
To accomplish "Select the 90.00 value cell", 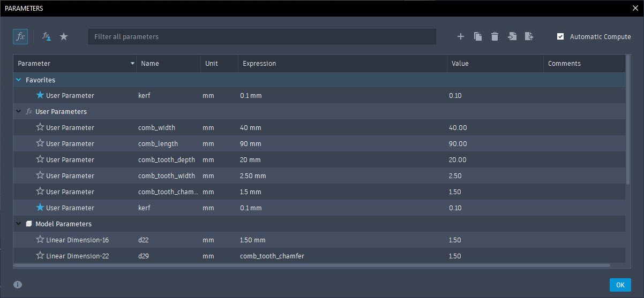I will (x=496, y=143).
